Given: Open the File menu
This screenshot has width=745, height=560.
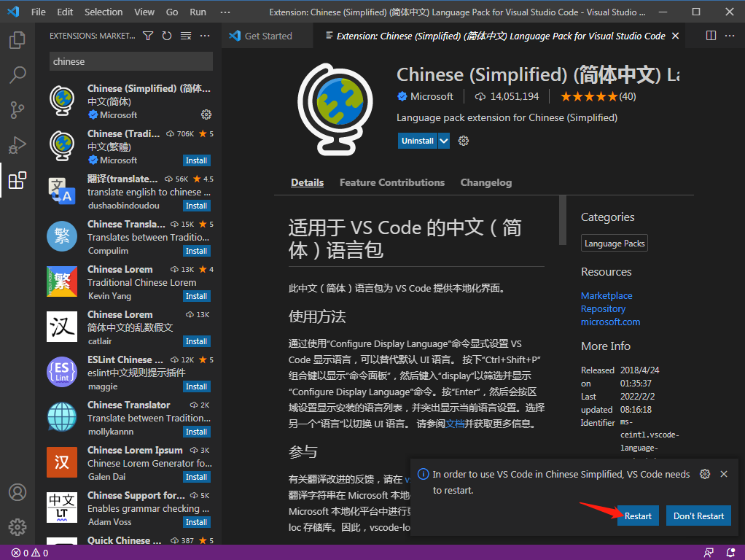Looking at the screenshot, I should click(x=39, y=12).
